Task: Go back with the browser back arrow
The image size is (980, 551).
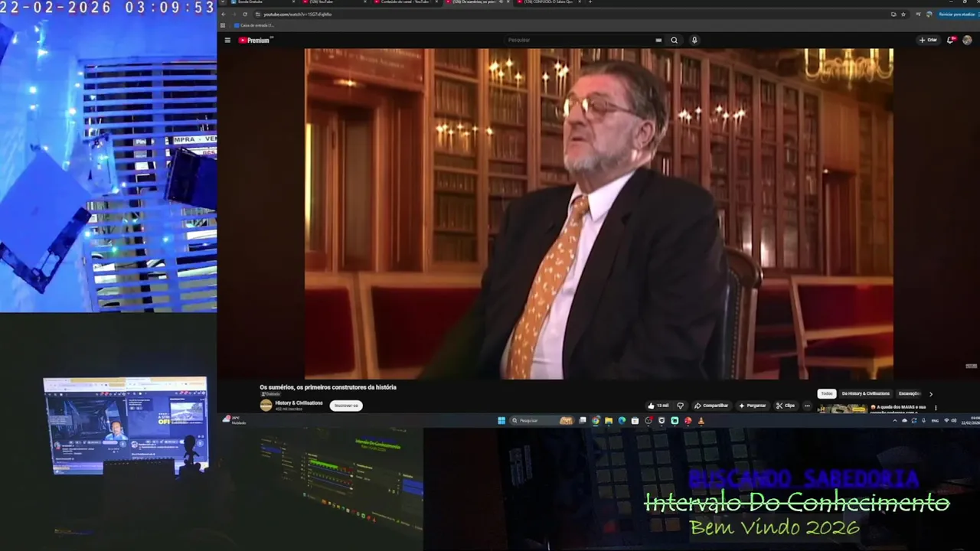Action: [224, 14]
